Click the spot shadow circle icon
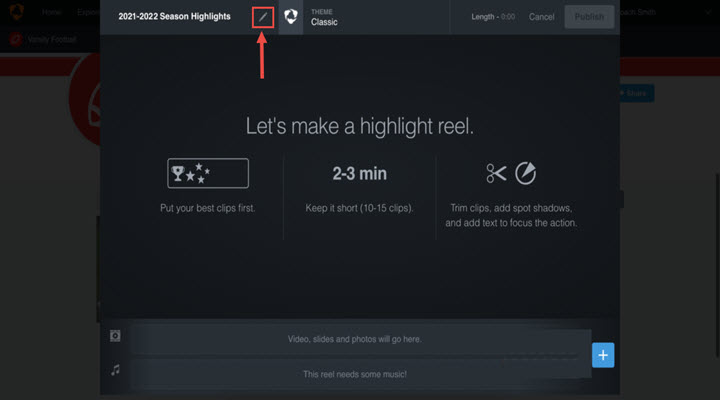 (525, 173)
